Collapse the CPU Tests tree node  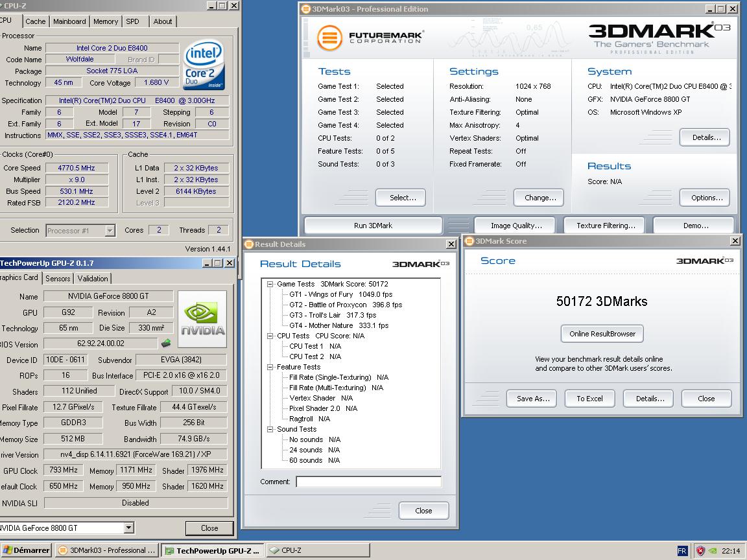[270, 336]
